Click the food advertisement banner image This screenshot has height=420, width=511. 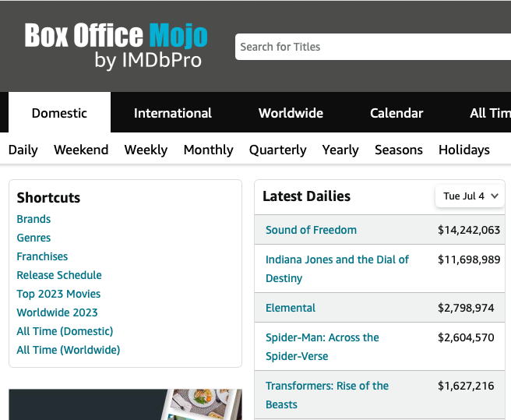125,404
